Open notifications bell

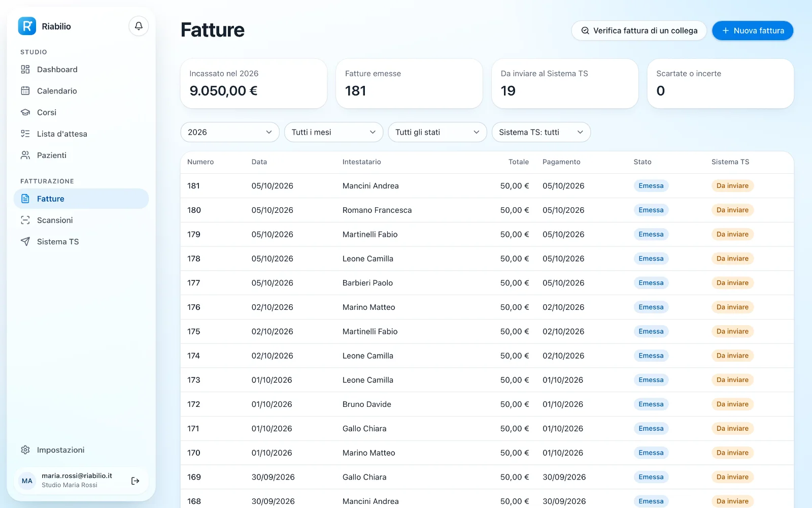point(139,26)
